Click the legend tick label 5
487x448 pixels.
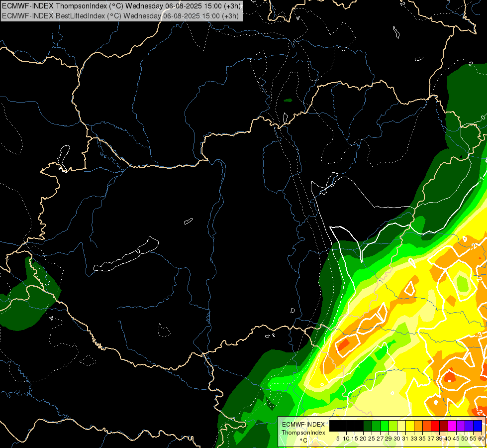pos(338,439)
